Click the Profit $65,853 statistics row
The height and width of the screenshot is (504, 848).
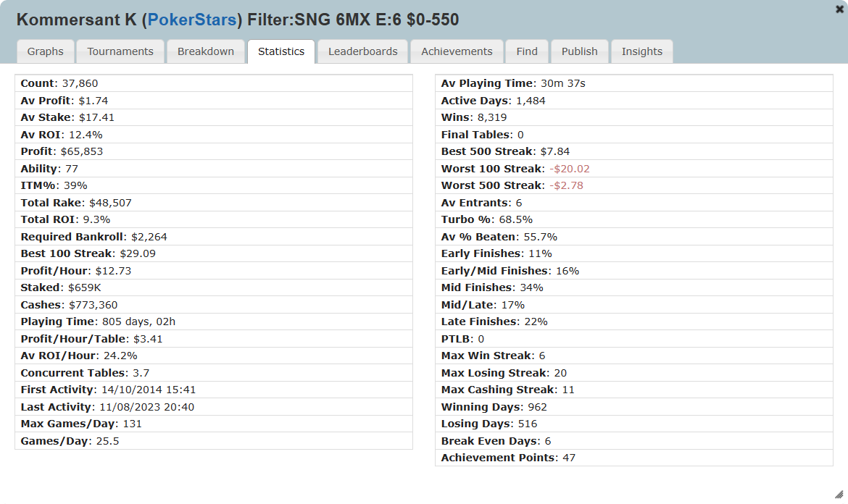coord(214,151)
